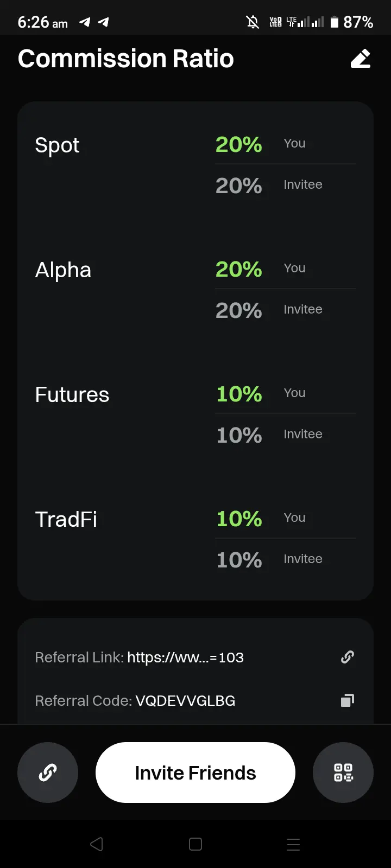The width and height of the screenshot is (391, 868).
Task: Select the Referral Code VQDEVVGLBG text
Action: pos(185,701)
